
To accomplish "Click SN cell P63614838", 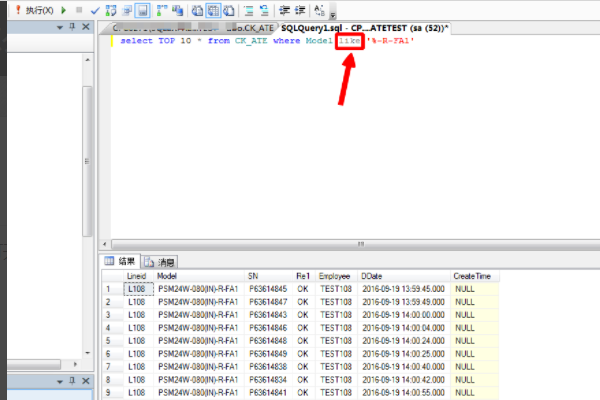I will pos(269,367).
